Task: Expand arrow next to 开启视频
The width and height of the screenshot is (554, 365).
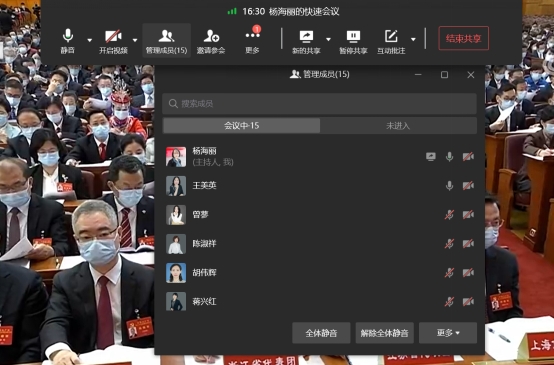Action: point(135,40)
